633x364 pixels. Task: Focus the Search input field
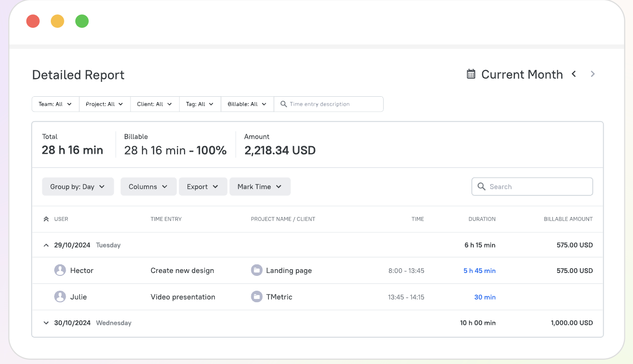coord(532,187)
